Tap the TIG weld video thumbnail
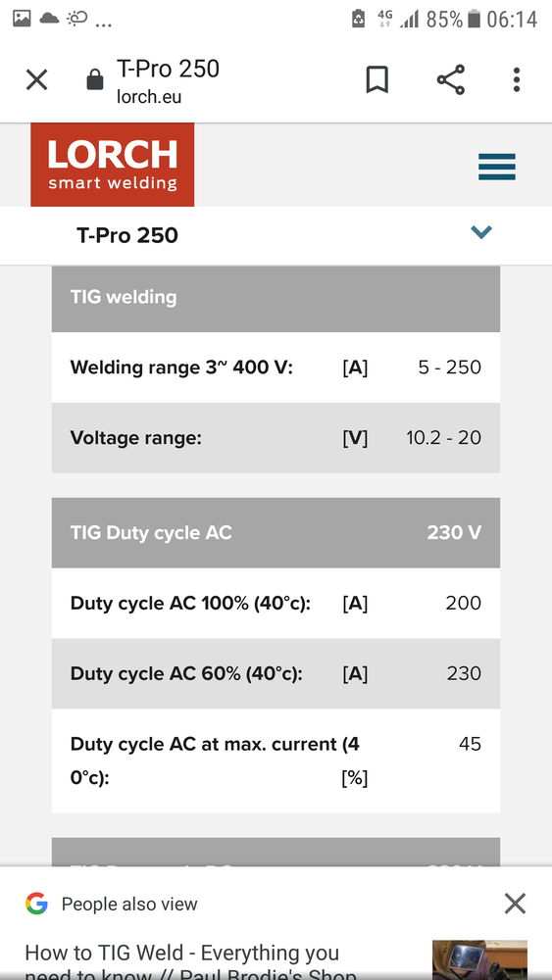The height and width of the screenshot is (980, 552). click(479, 960)
